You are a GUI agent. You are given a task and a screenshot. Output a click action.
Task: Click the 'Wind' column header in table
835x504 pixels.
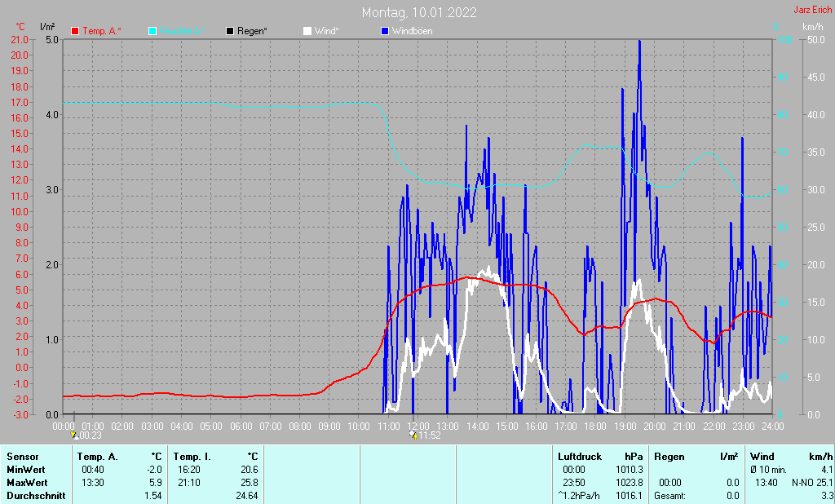(762, 457)
